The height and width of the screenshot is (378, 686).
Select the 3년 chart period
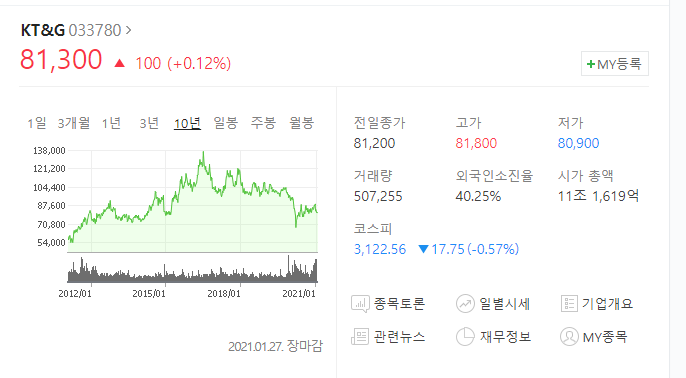[149, 123]
